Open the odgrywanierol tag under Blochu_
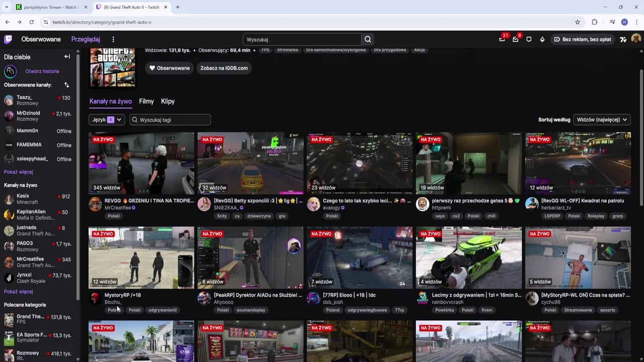 pyautogui.click(x=163, y=310)
